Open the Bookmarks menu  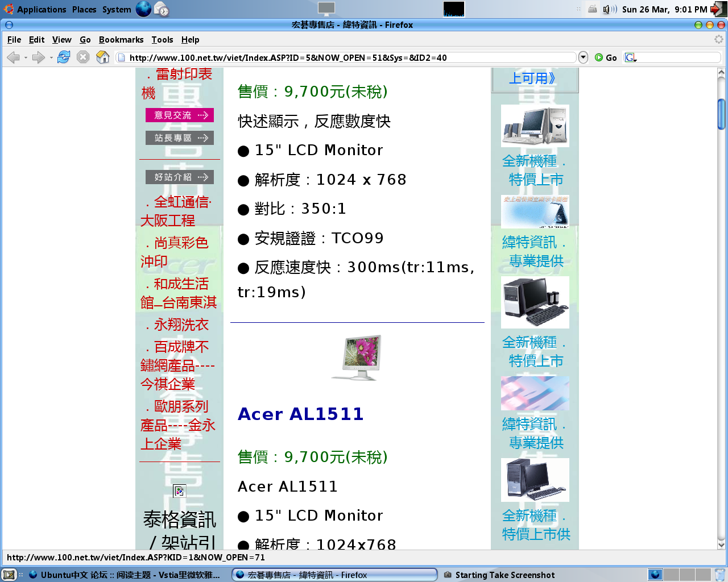click(121, 40)
